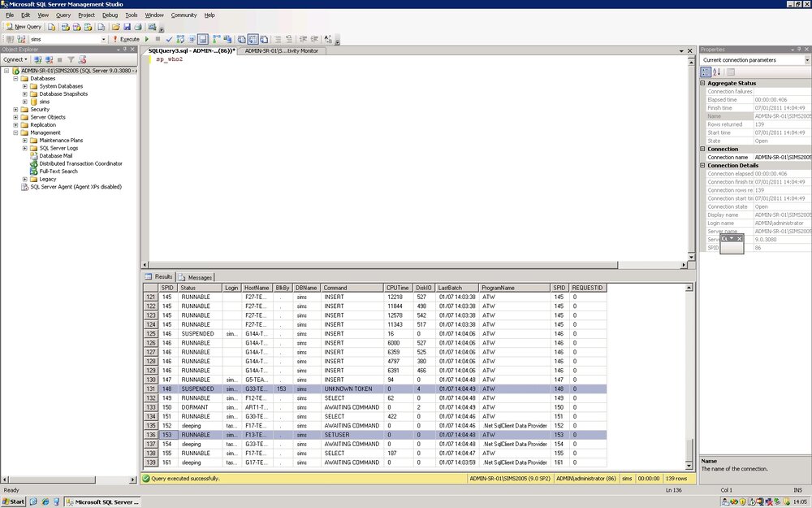Toggle Results to File icon

(264, 39)
